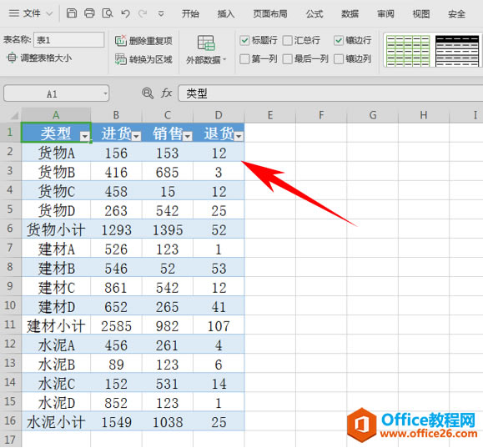Image resolution: width=483 pixels, height=448 pixels.
Task: Switch to the 插入 tab
Action: pos(226,14)
